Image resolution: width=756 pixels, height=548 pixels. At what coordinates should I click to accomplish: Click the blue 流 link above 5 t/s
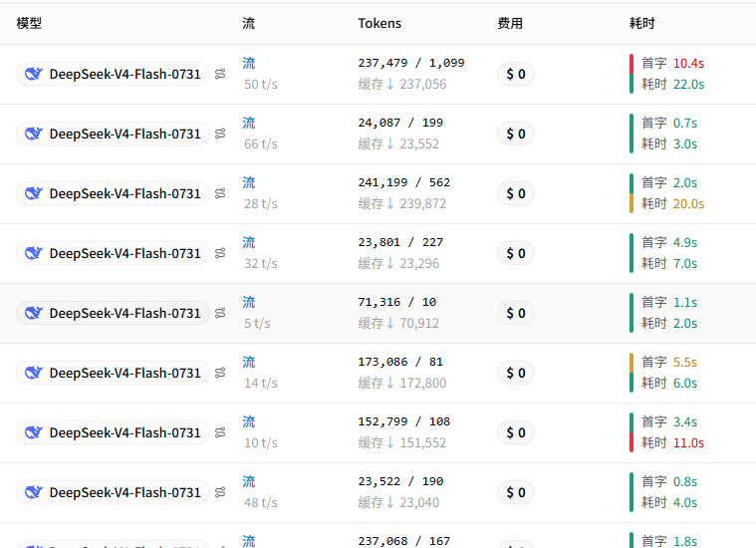(249, 303)
